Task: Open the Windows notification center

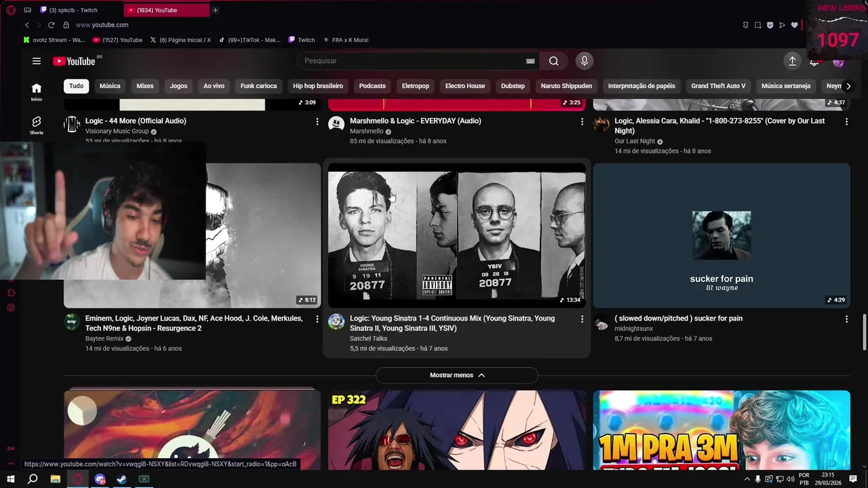Action: [x=854, y=479]
